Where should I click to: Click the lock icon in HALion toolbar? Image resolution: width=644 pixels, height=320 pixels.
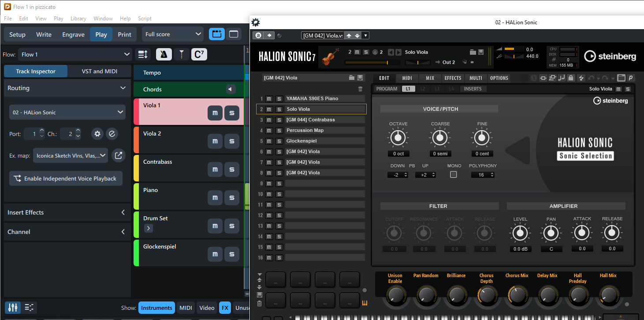click(x=571, y=78)
